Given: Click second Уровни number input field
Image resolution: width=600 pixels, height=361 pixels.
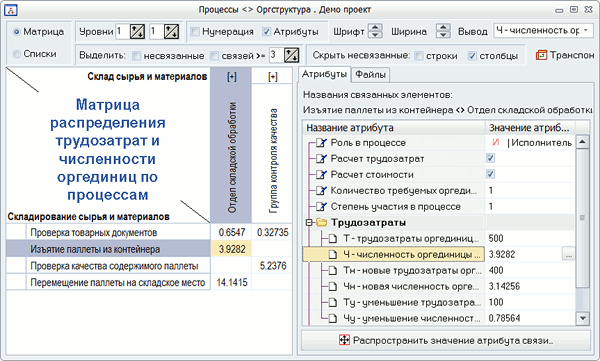Looking at the screenshot, I should (x=157, y=31).
